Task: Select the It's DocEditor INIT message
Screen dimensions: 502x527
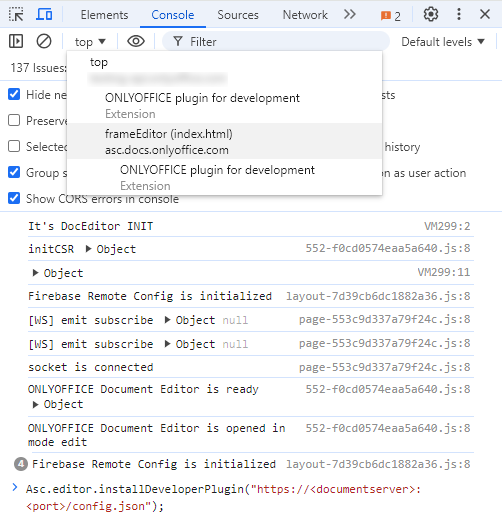Action: tap(90, 226)
